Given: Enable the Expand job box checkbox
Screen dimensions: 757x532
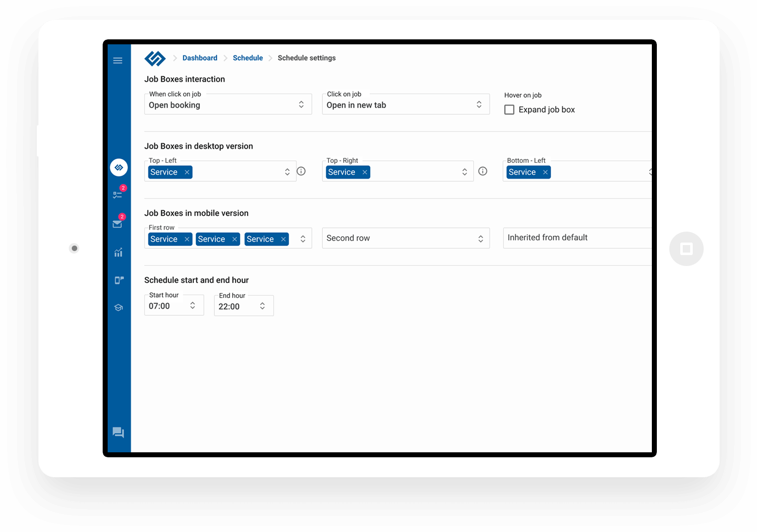Looking at the screenshot, I should click(509, 110).
